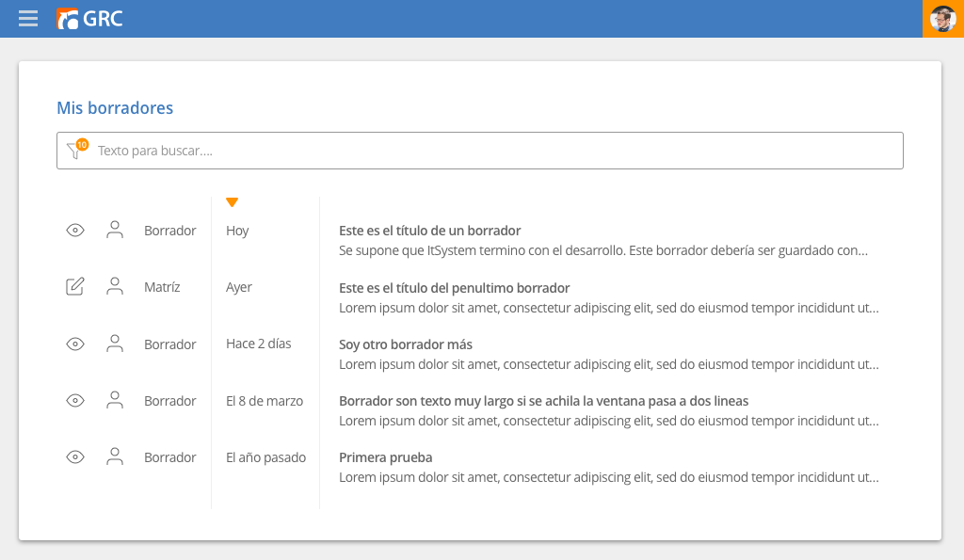Open the hamburger navigation menu
The height and width of the screenshot is (560, 964).
[x=28, y=19]
